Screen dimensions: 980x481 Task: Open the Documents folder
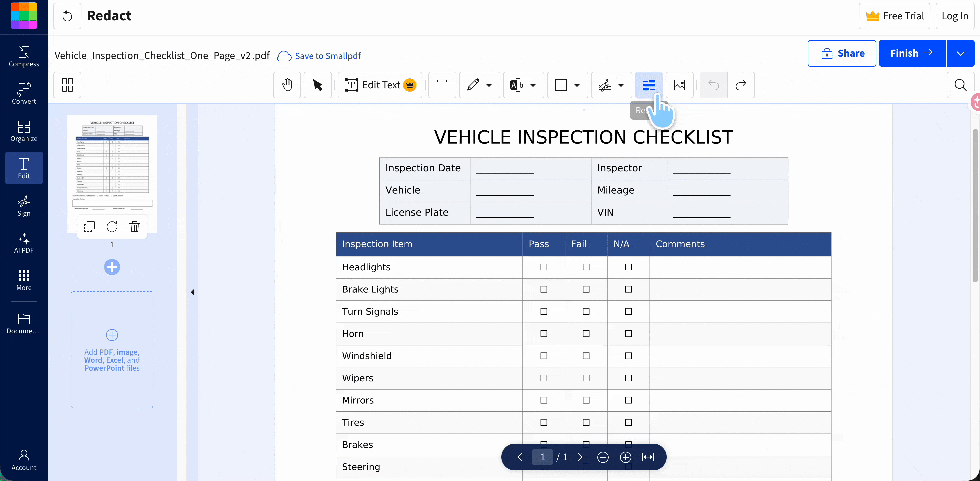click(x=24, y=323)
